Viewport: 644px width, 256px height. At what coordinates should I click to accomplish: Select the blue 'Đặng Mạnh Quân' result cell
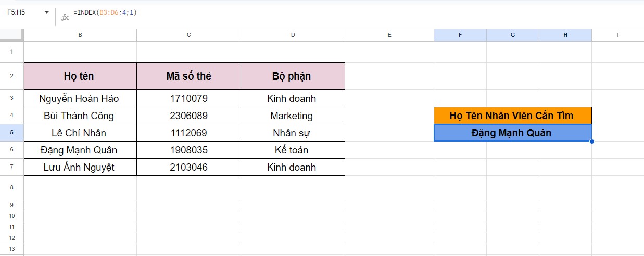(x=513, y=133)
